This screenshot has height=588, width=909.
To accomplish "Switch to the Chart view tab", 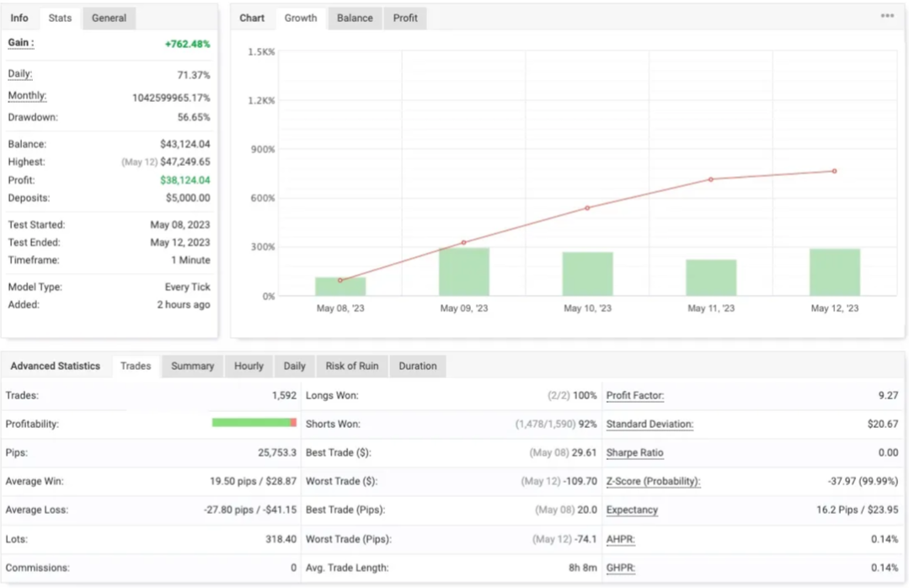I will [x=252, y=17].
